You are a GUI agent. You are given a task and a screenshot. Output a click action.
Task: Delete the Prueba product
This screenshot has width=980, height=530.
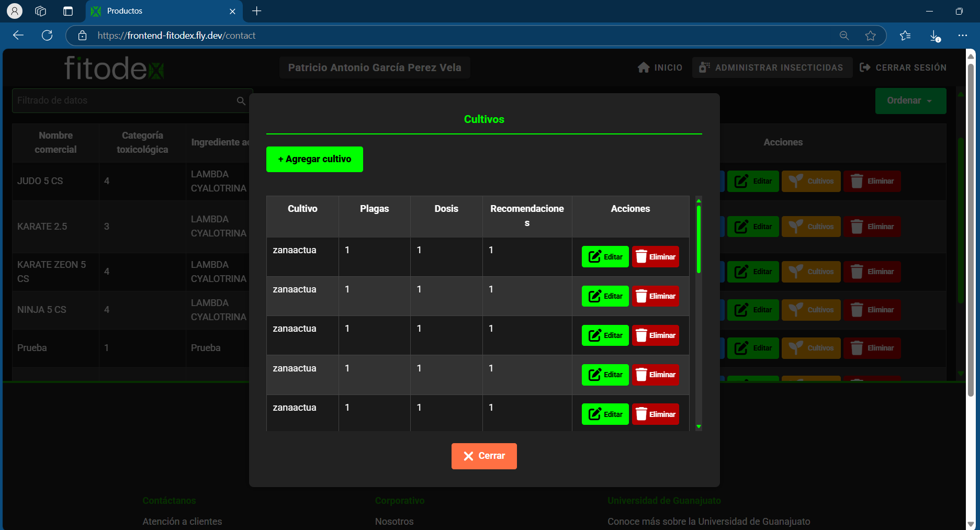tap(872, 348)
